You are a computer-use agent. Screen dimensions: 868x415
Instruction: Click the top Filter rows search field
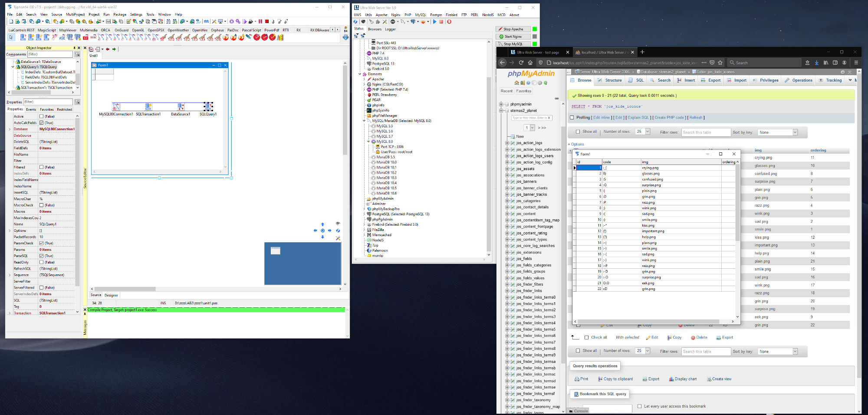(x=705, y=132)
